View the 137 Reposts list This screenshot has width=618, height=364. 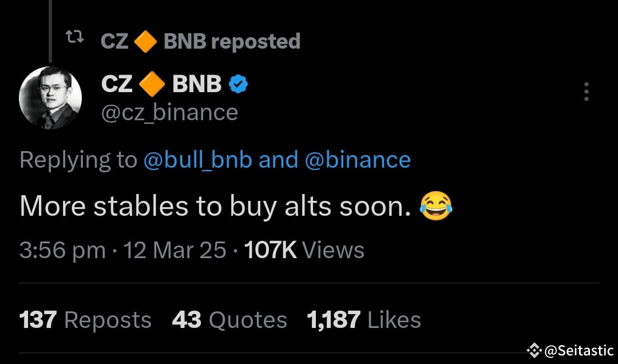pos(85,320)
